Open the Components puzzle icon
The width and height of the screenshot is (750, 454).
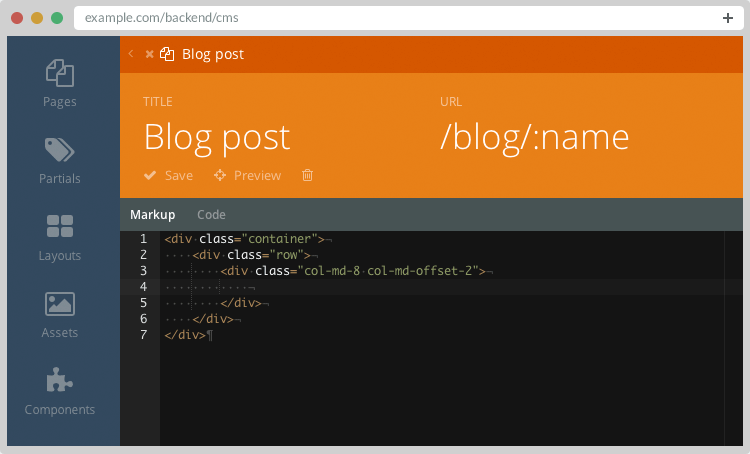tap(60, 381)
